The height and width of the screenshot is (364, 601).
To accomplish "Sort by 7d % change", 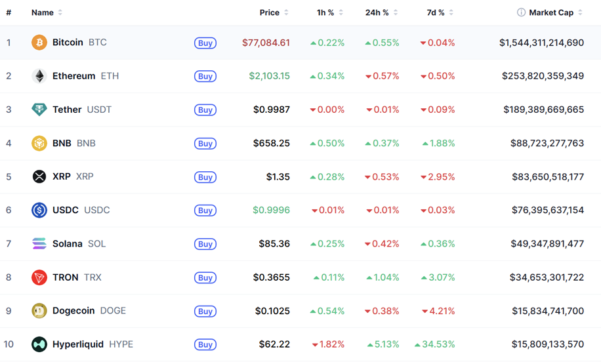I will (440, 12).
